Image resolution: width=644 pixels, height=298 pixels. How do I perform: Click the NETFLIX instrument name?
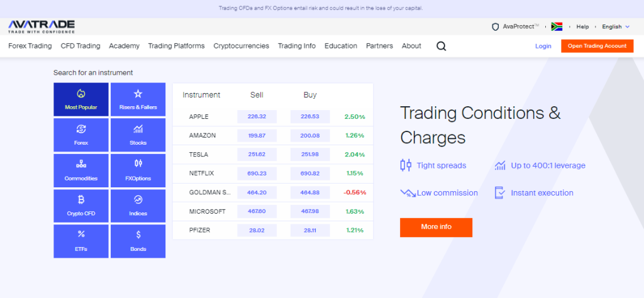point(202,174)
